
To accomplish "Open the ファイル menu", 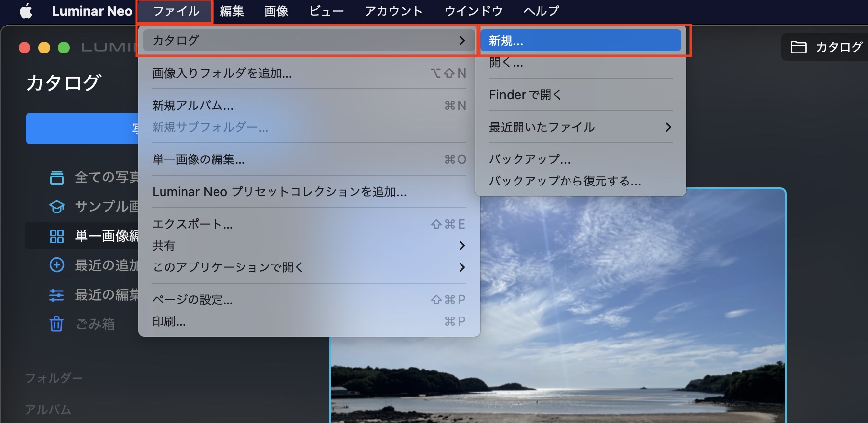I will click(176, 11).
